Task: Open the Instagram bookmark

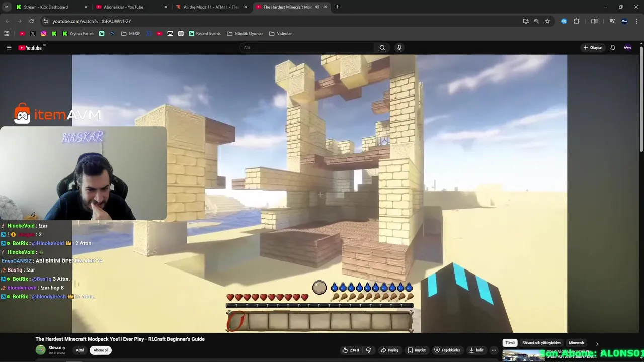Action: [44, 34]
